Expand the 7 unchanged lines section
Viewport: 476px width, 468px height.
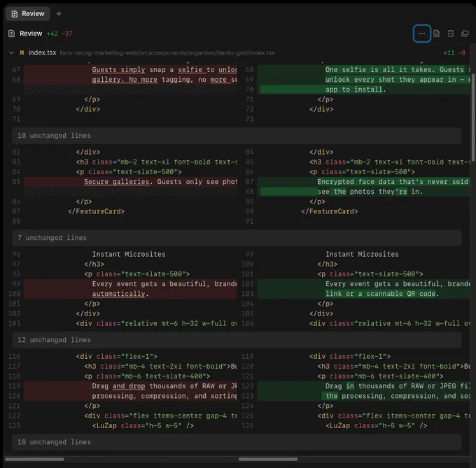point(237,238)
